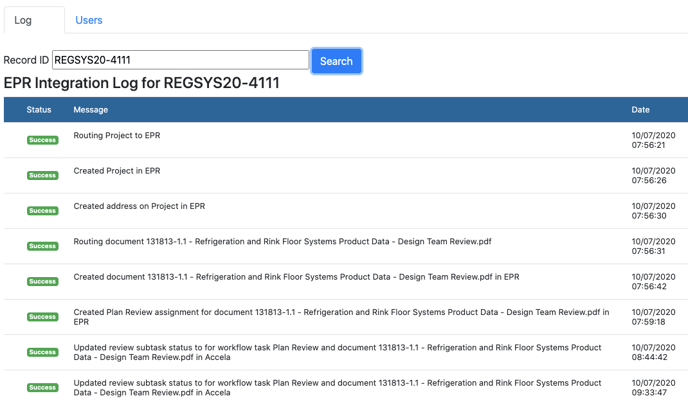688x405 pixels.
Task: Click the Status column header
Action: click(x=39, y=110)
